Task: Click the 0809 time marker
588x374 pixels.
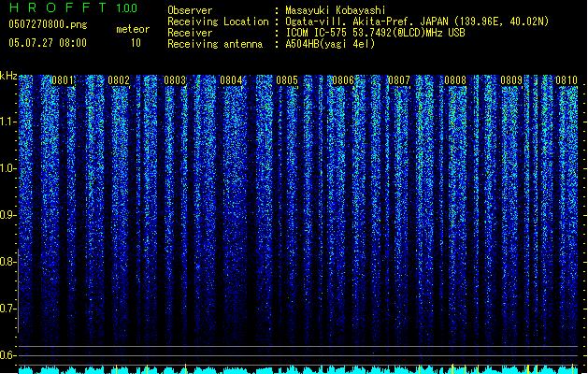Action: click(x=511, y=80)
